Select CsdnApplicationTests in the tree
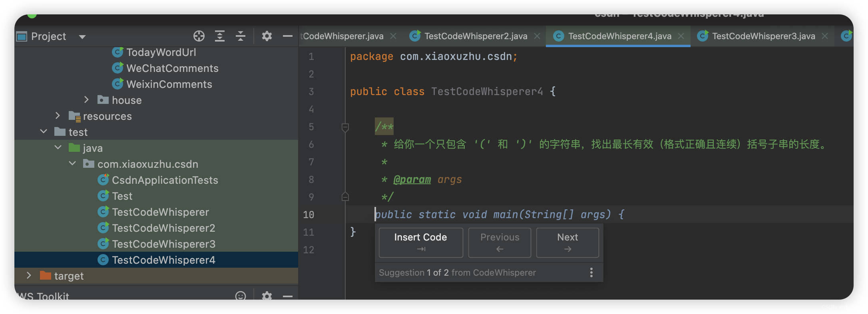This screenshot has width=868, height=314. tap(165, 180)
